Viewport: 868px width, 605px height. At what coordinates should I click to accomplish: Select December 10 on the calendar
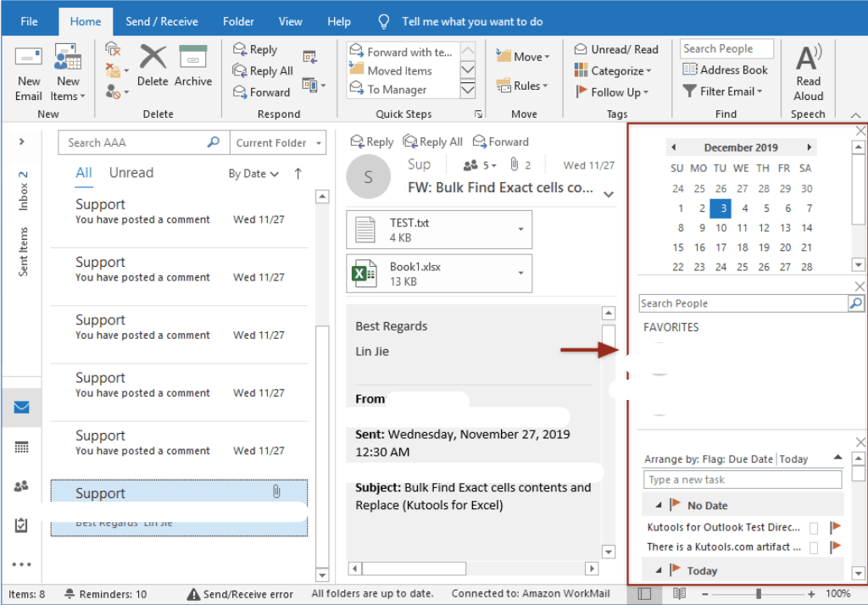pos(721,228)
